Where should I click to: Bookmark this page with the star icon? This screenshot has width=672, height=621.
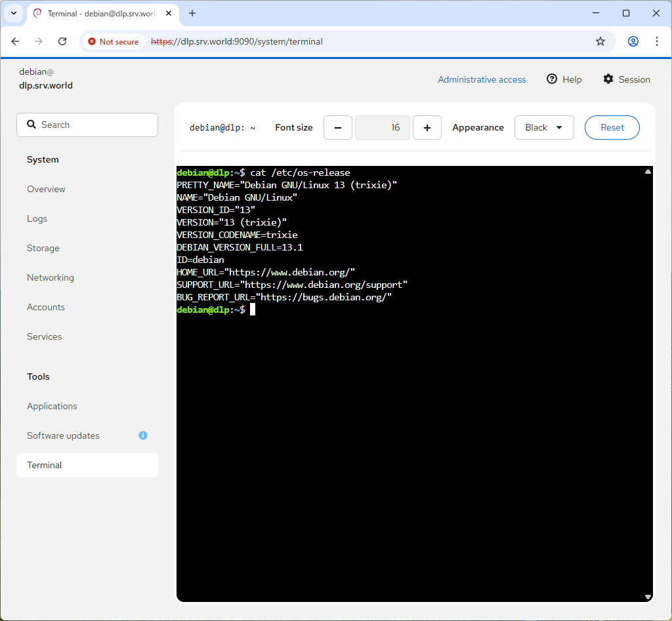click(x=600, y=41)
